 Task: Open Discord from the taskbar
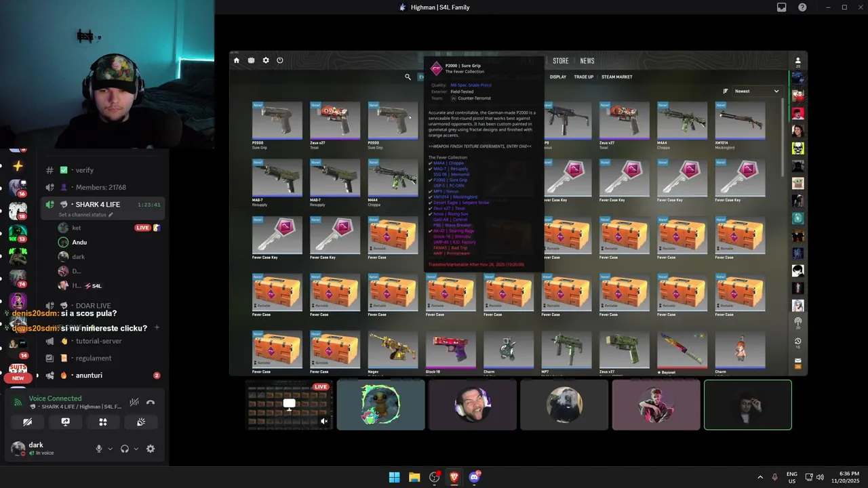point(474,477)
